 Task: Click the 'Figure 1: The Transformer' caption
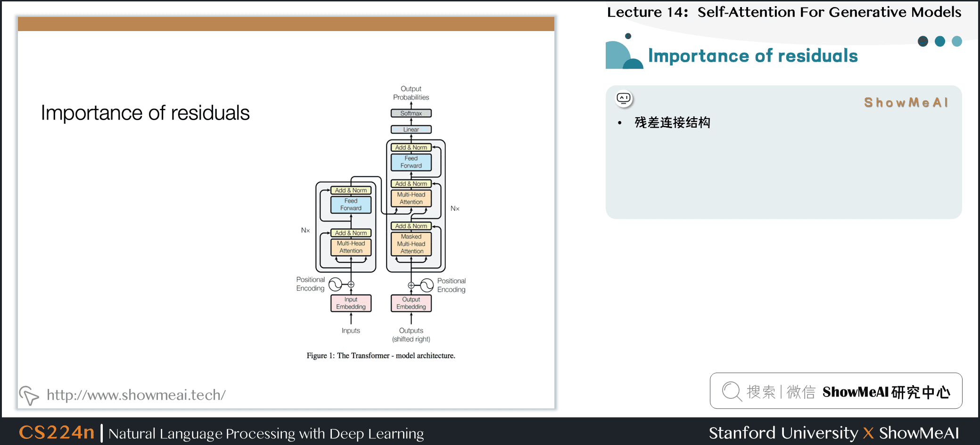pos(381,356)
